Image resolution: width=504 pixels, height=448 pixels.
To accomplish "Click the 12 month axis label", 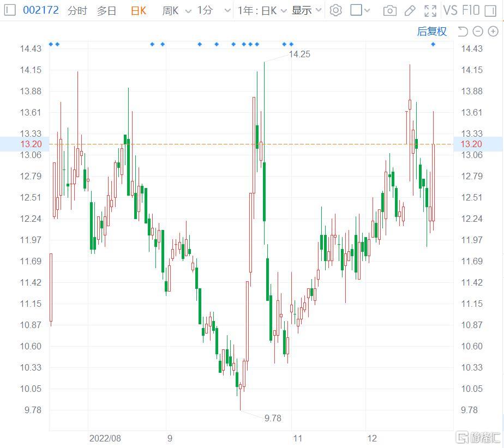I will coord(372,438).
